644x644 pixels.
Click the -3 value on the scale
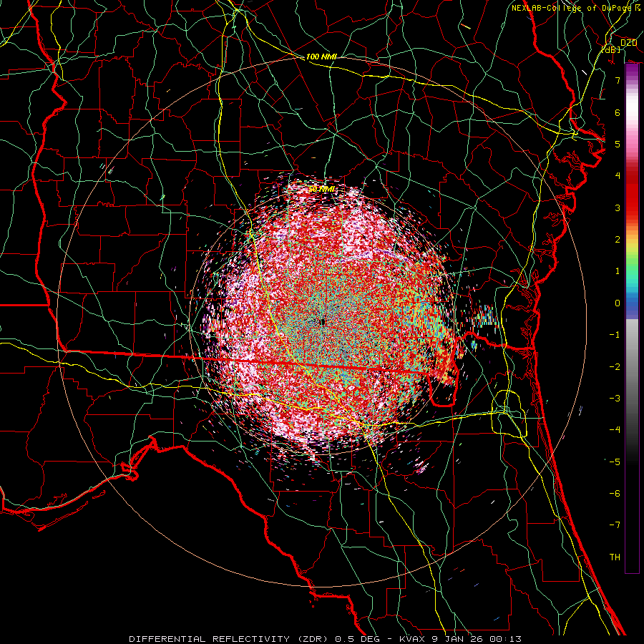click(615, 399)
